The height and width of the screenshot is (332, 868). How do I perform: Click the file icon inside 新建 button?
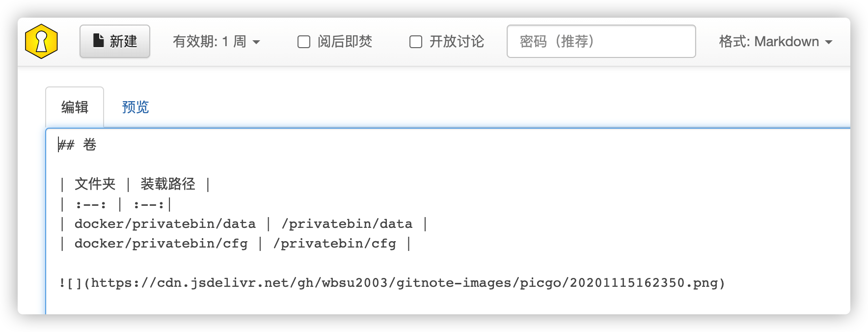pyautogui.click(x=98, y=41)
